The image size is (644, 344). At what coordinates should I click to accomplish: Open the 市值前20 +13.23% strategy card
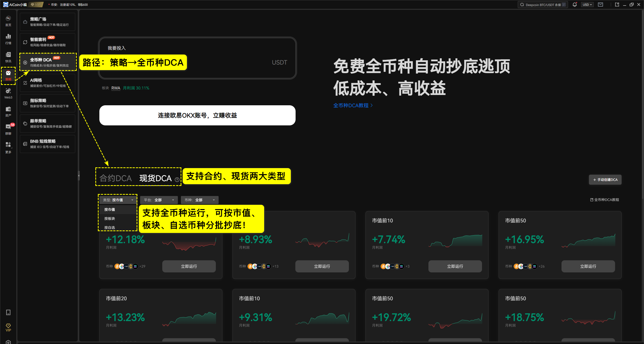pos(161,315)
